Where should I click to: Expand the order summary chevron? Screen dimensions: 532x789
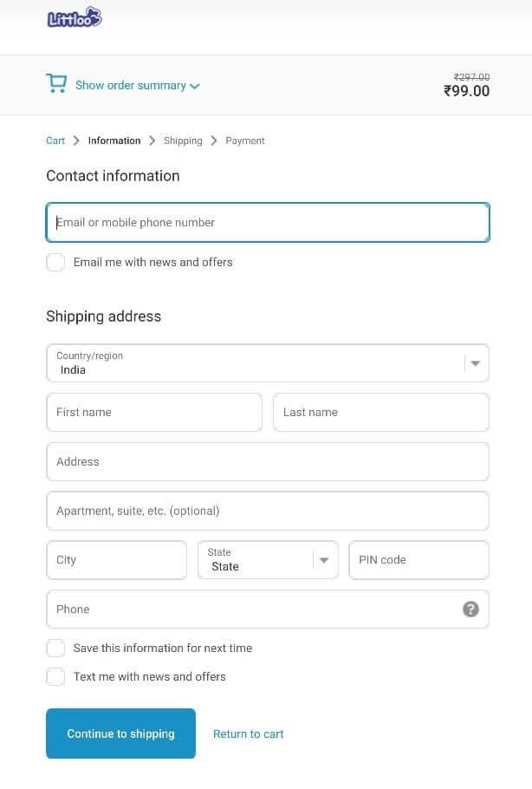195,86
